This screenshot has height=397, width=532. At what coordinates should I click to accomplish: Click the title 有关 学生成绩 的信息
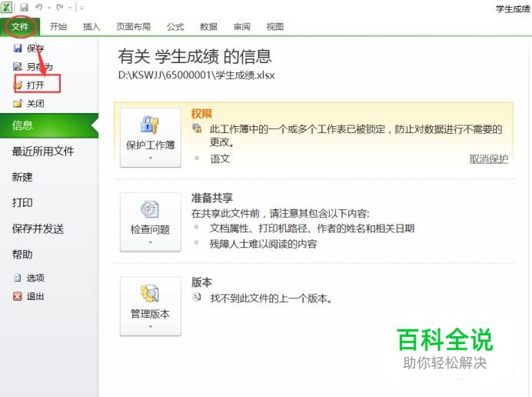195,56
